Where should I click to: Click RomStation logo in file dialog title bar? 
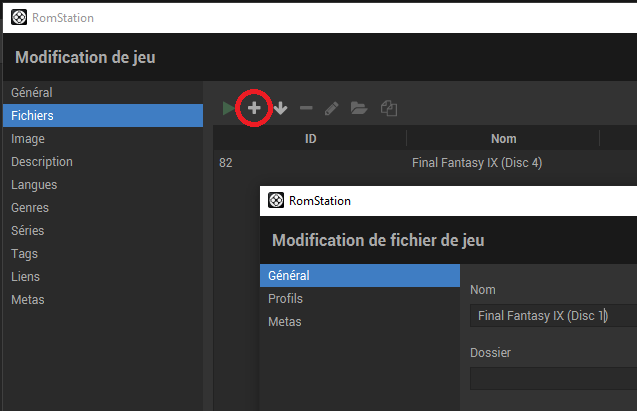(x=276, y=200)
